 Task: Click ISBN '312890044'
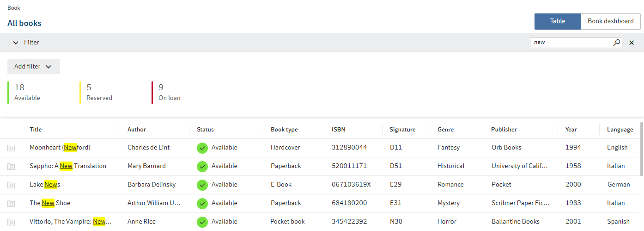pos(349,148)
